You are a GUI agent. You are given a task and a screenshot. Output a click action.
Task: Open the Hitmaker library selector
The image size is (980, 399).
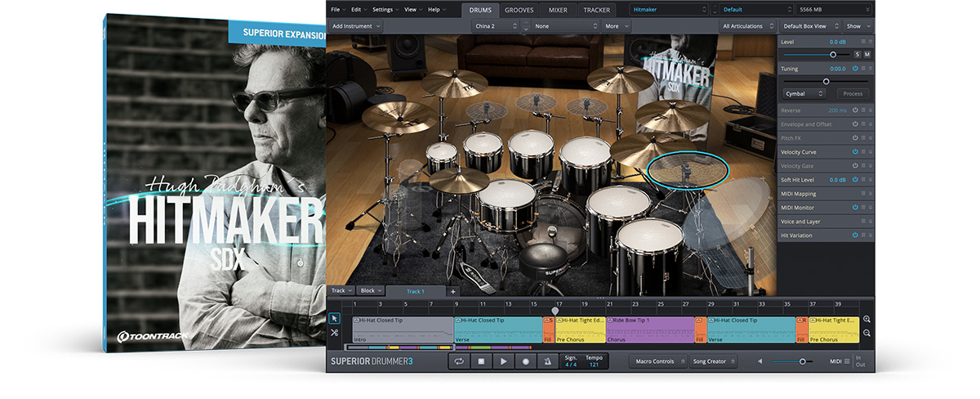(669, 10)
